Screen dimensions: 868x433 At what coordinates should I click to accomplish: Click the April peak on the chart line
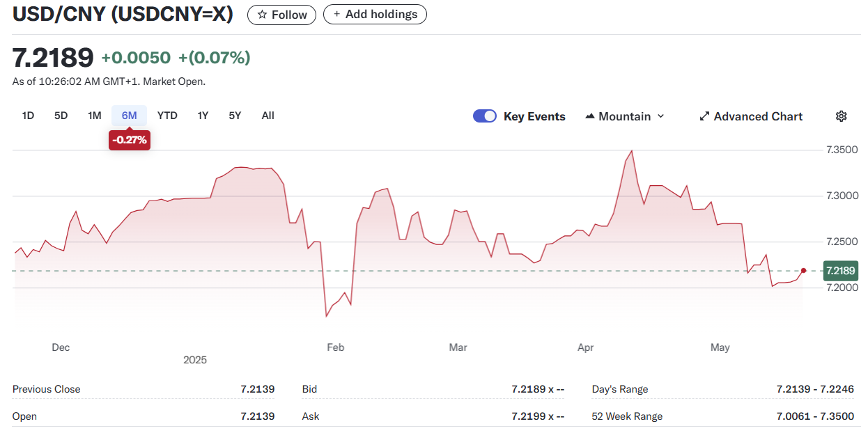click(631, 151)
